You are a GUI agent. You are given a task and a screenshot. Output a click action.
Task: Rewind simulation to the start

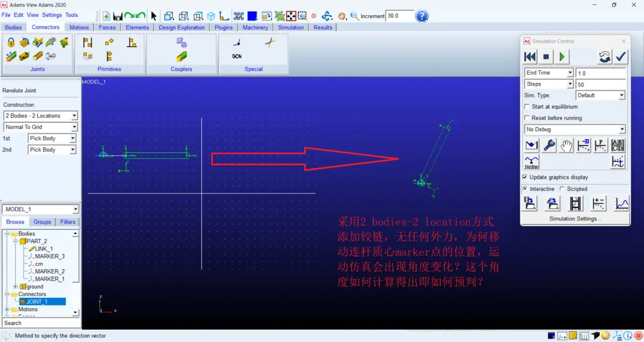[x=530, y=57]
